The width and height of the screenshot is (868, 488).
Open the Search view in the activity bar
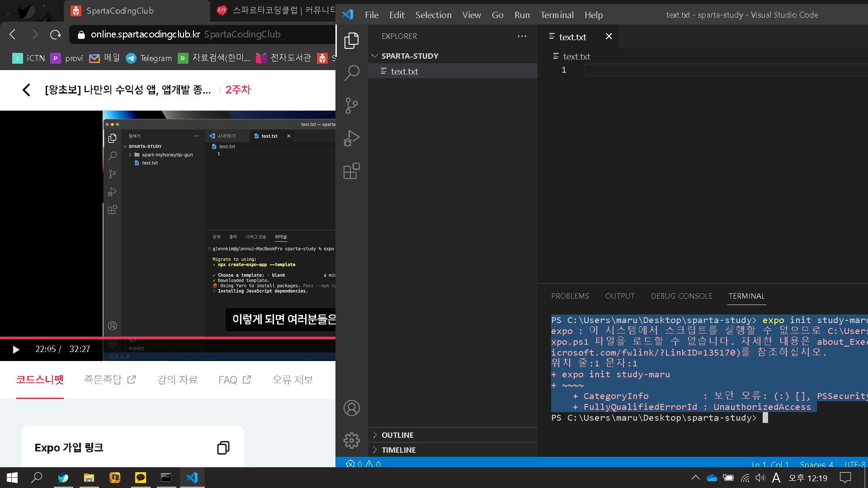351,73
